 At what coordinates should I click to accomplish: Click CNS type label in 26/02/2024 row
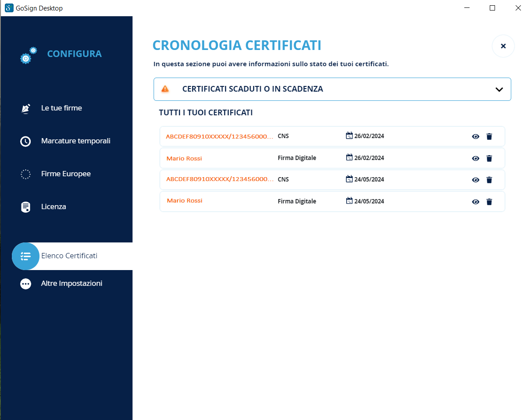click(x=283, y=136)
